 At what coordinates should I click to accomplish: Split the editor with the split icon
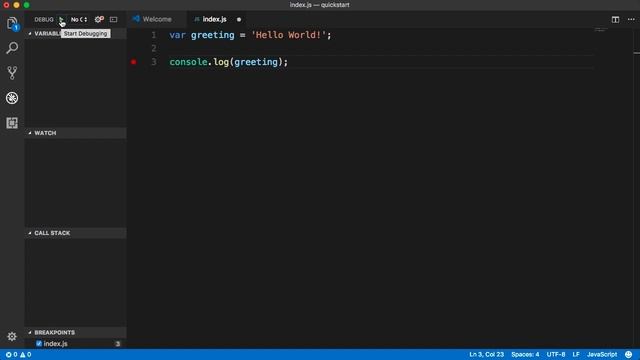pos(615,19)
